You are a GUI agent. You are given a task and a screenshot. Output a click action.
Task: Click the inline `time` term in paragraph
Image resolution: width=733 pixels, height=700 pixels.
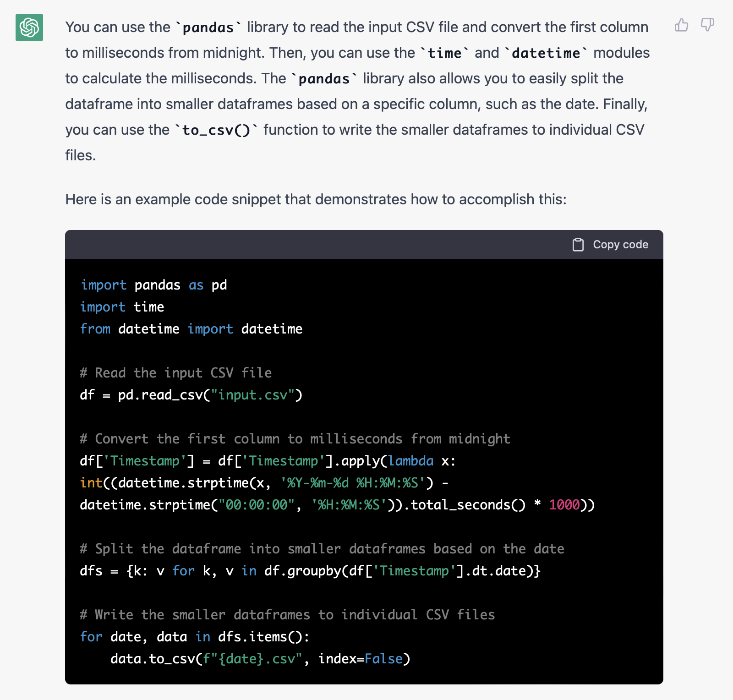[444, 53]
